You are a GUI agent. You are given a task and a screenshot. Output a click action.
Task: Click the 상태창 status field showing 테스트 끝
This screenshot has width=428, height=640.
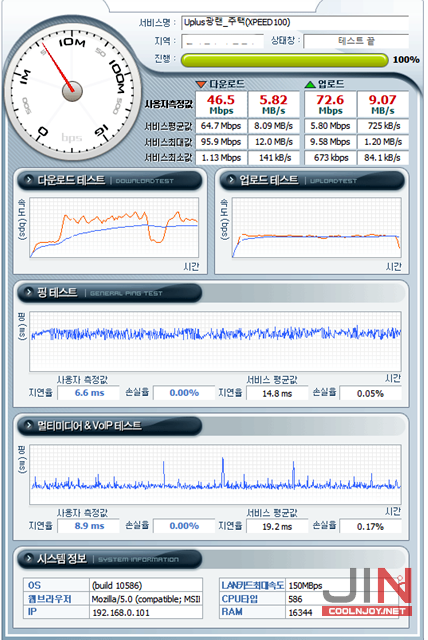tap(356, 42)
